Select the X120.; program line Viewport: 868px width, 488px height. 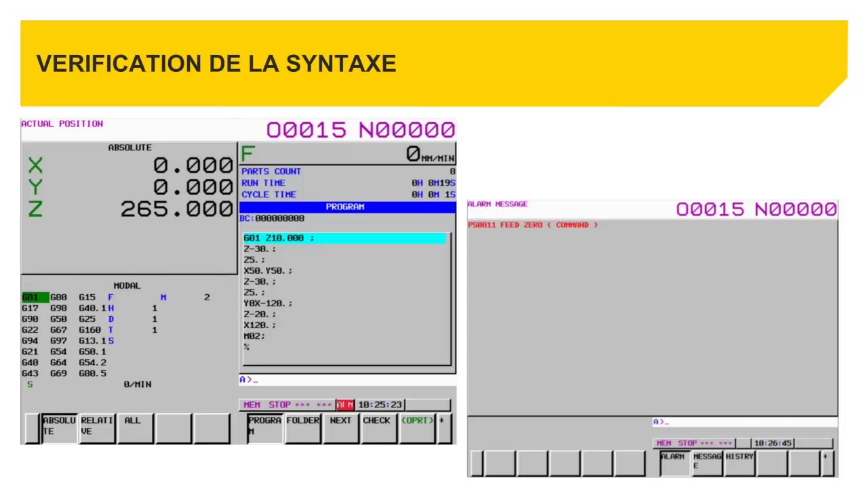[260, 325]
